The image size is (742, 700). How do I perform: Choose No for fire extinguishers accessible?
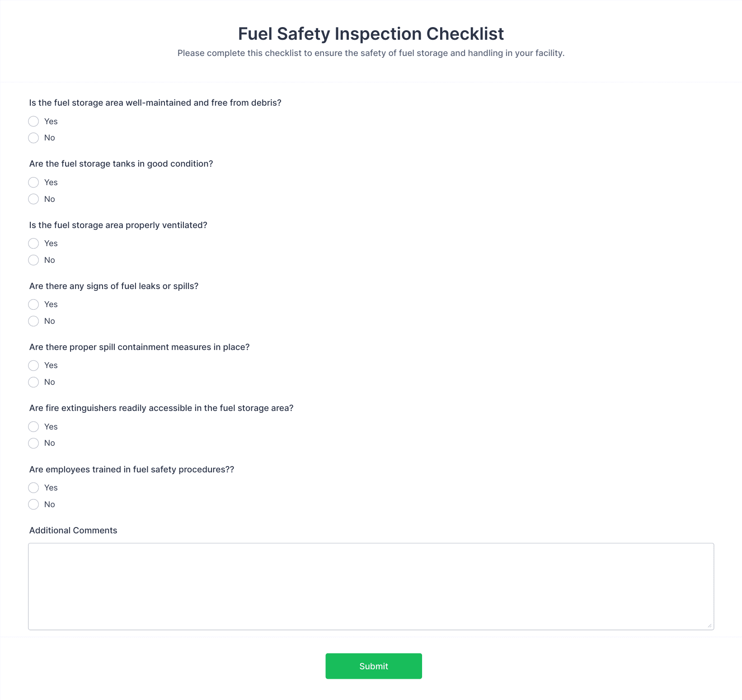coord(33,443)
